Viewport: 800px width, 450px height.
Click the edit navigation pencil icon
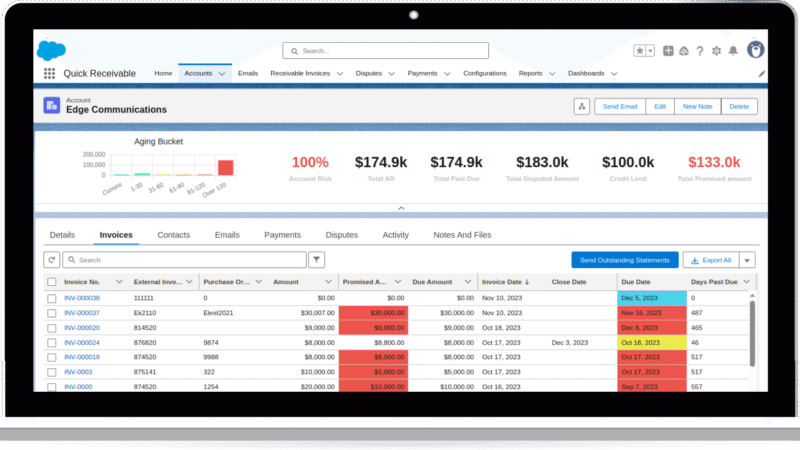pos(761,74)
